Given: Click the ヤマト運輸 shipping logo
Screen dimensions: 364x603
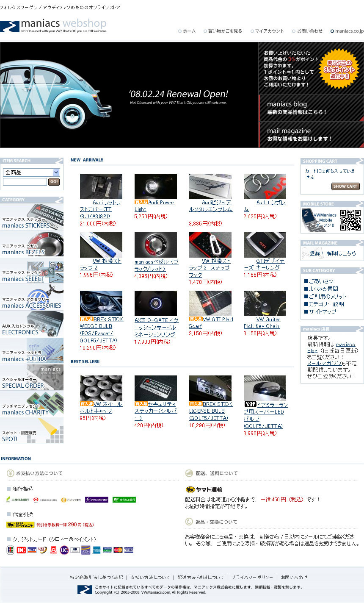Looking at the screenshot, I should [x=204, y=489].
